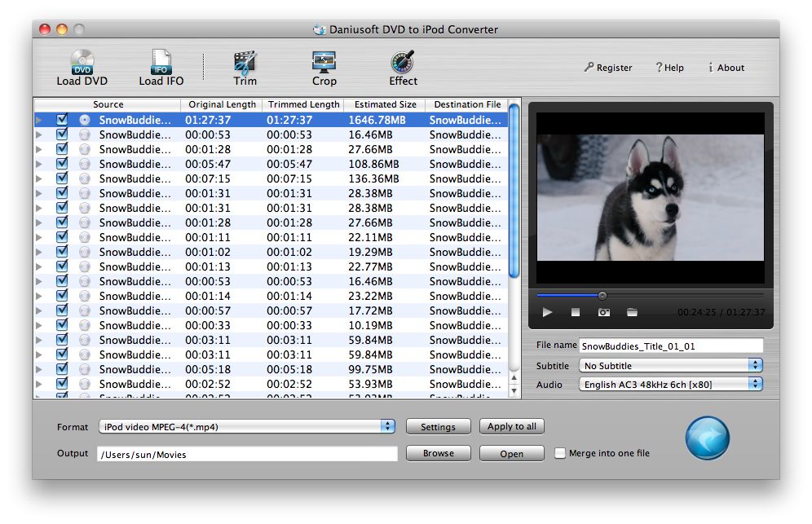This screenshot has width=812, height=524.
Task: Click the disc icon of 00:00:57 row
Action: 85,310
